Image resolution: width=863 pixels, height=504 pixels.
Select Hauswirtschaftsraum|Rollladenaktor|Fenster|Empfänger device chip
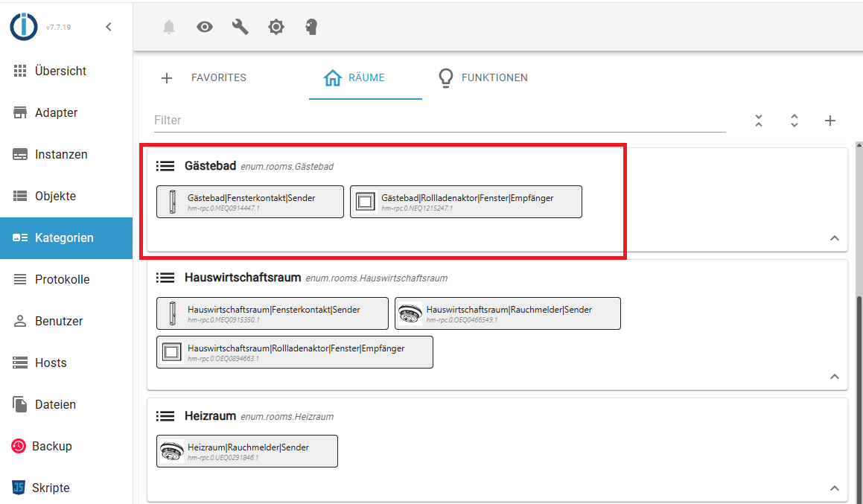[x=294, y=352]
